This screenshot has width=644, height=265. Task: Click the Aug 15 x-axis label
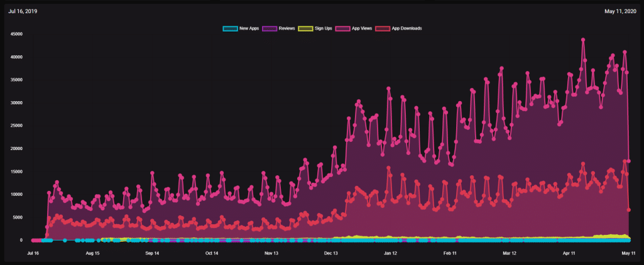pos(92,253)
